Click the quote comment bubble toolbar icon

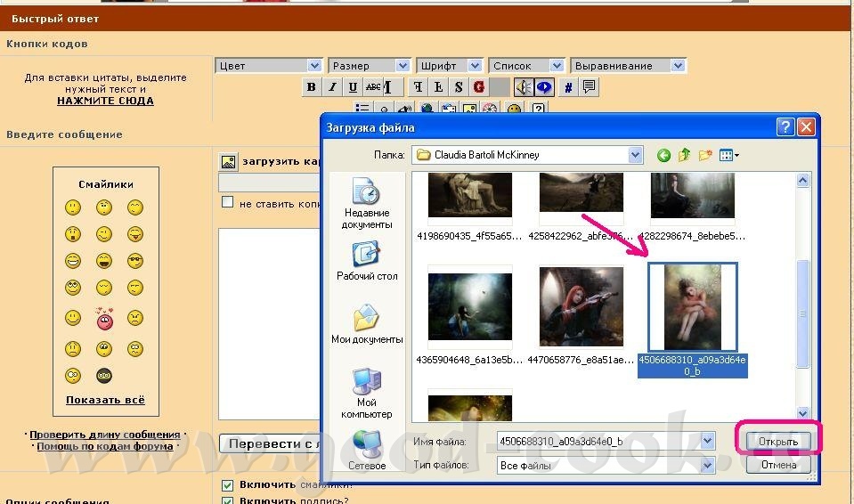pyautogui.click(x=589, y=87)
